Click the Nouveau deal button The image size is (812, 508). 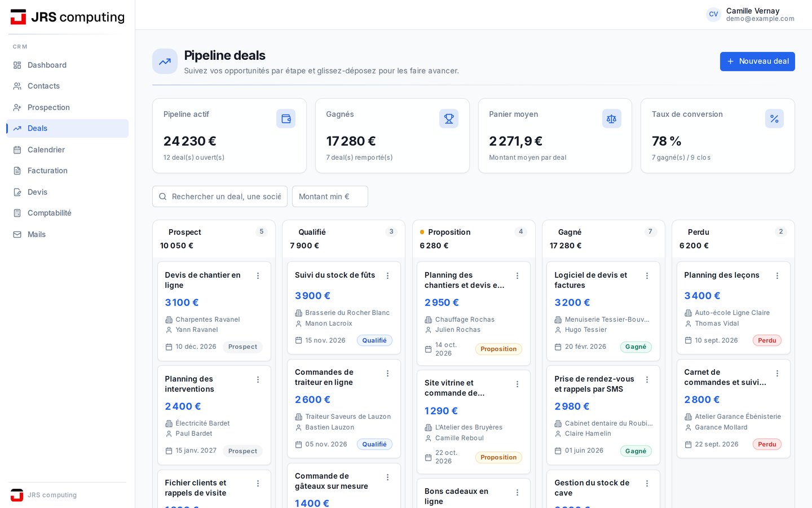757,62
